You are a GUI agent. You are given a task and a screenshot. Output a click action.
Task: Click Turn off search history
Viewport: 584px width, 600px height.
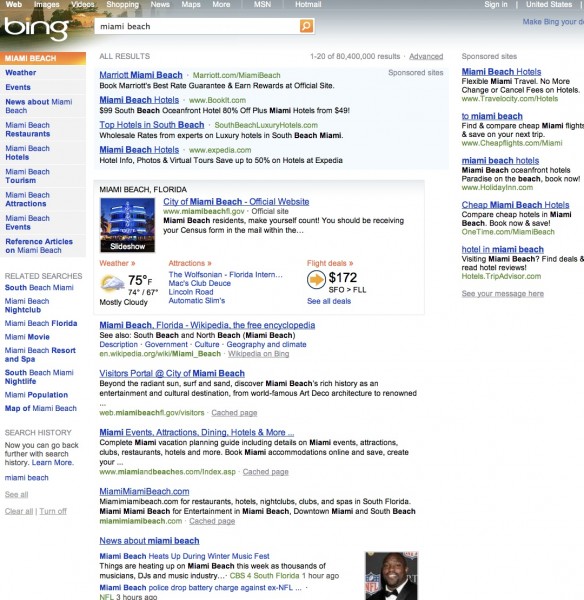tap(53, 512)
